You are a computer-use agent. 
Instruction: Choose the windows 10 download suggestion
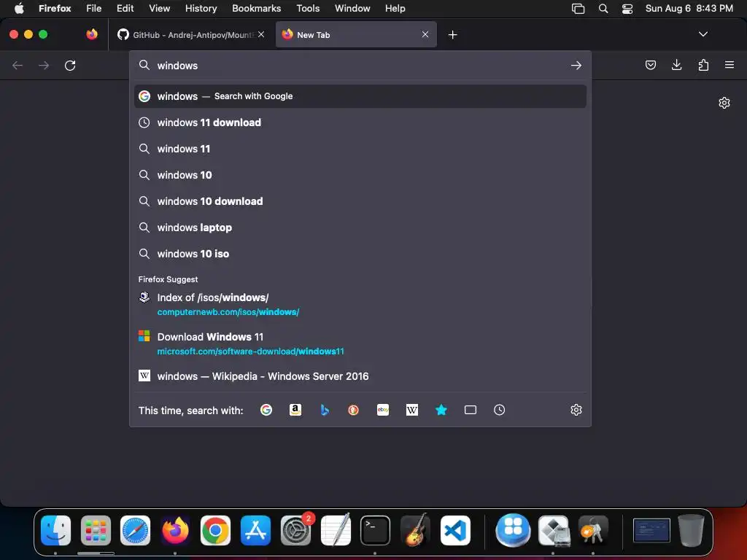tap(360, 201)
